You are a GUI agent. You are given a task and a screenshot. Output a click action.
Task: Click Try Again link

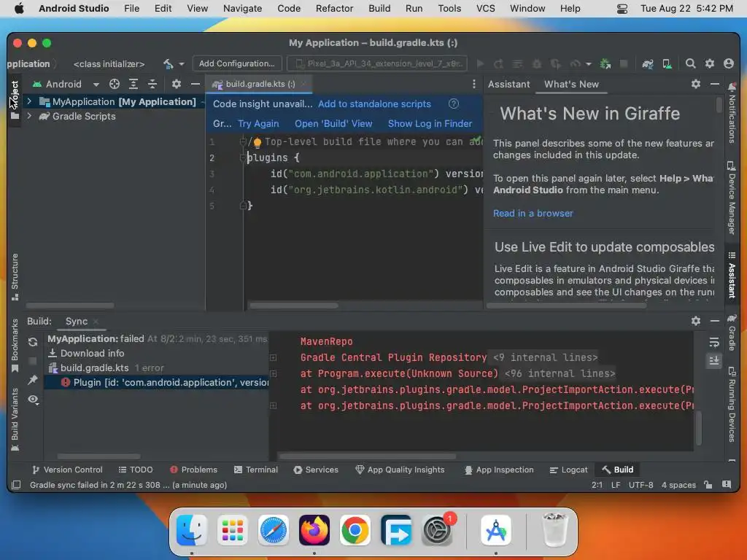258,124
